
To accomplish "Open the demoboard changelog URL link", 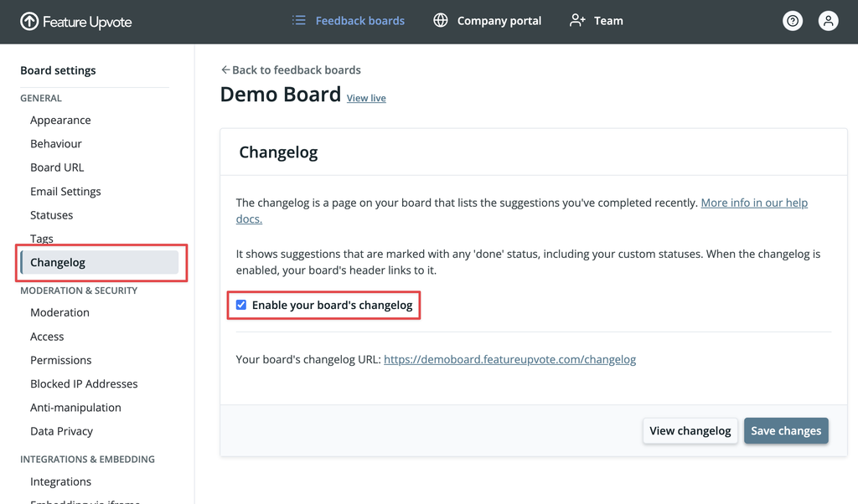I will point(510,360).
